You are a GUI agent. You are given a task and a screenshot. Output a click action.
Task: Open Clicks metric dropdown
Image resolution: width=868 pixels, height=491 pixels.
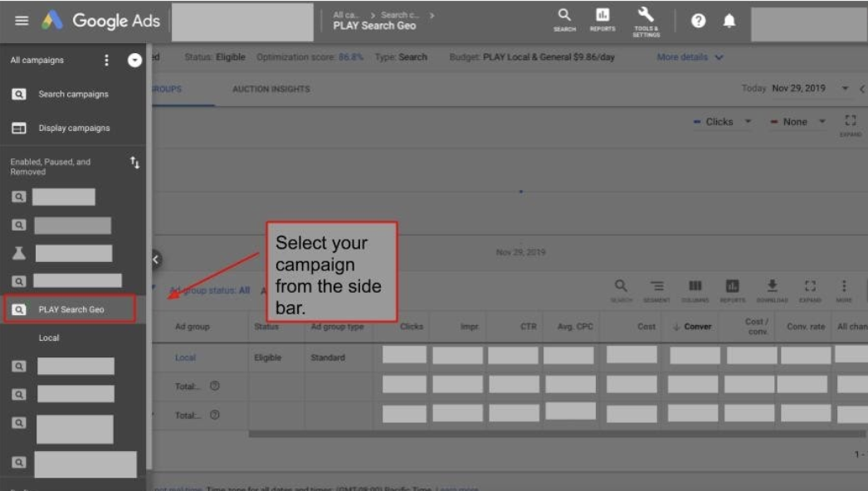point(723,122)
